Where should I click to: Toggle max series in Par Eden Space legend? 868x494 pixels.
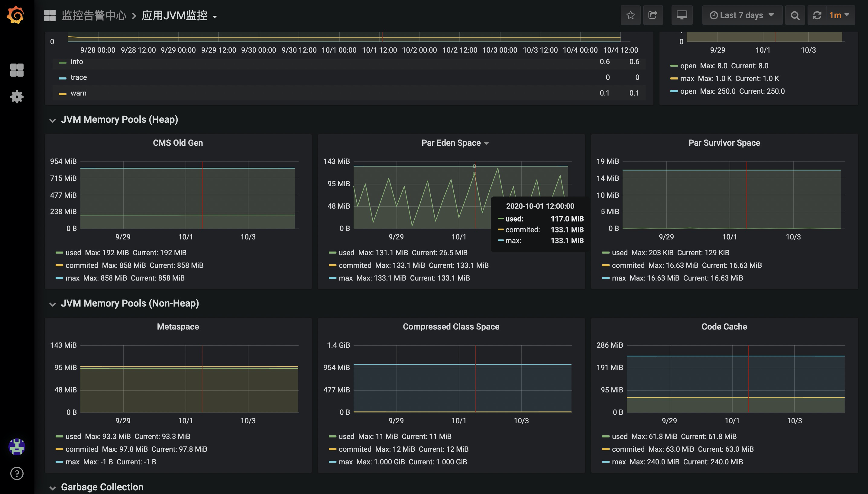(345, 278)
